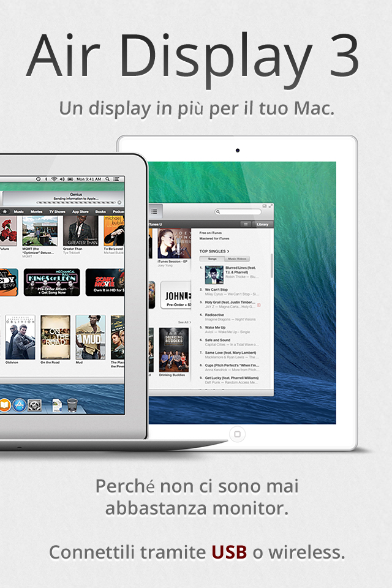Launch App Store from the Dock
The image size is (392, 588).
pos(19,405)
